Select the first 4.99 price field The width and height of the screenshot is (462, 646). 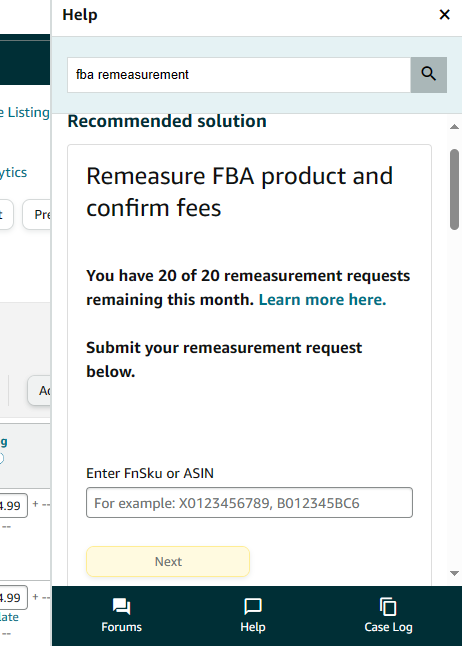click(13, 505)
